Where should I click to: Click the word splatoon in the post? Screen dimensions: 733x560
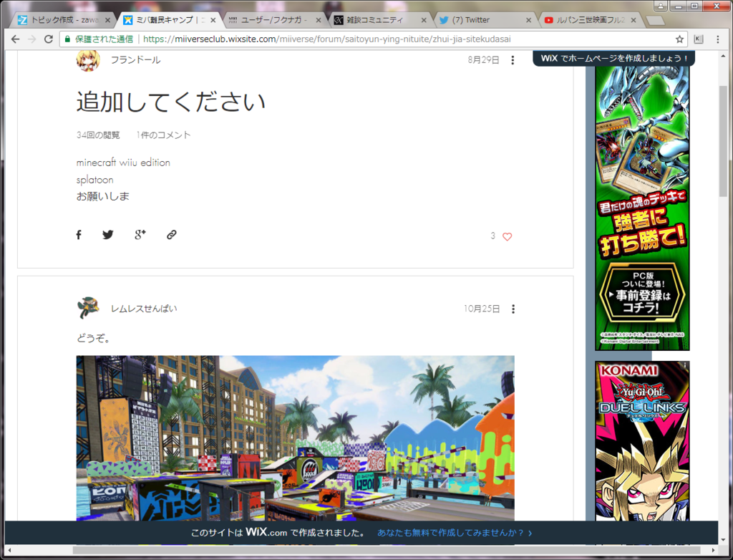[95, 180]
